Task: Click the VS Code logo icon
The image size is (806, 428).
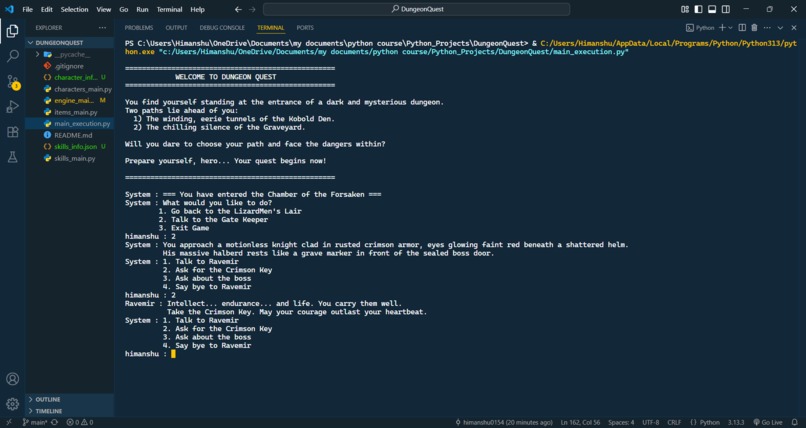Action: pos(9,9)
